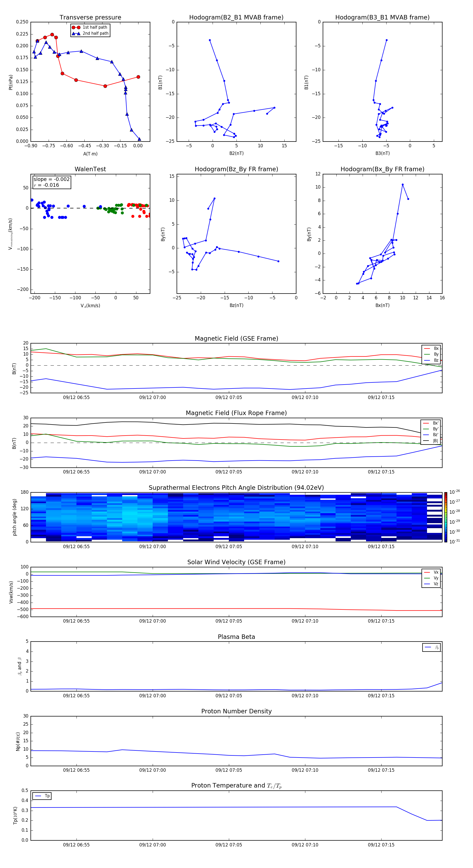Click 'pitch angle (deg)' axis label
Image resolution: width=473 pixels, height=868 pixels.
tap(14, 517)
